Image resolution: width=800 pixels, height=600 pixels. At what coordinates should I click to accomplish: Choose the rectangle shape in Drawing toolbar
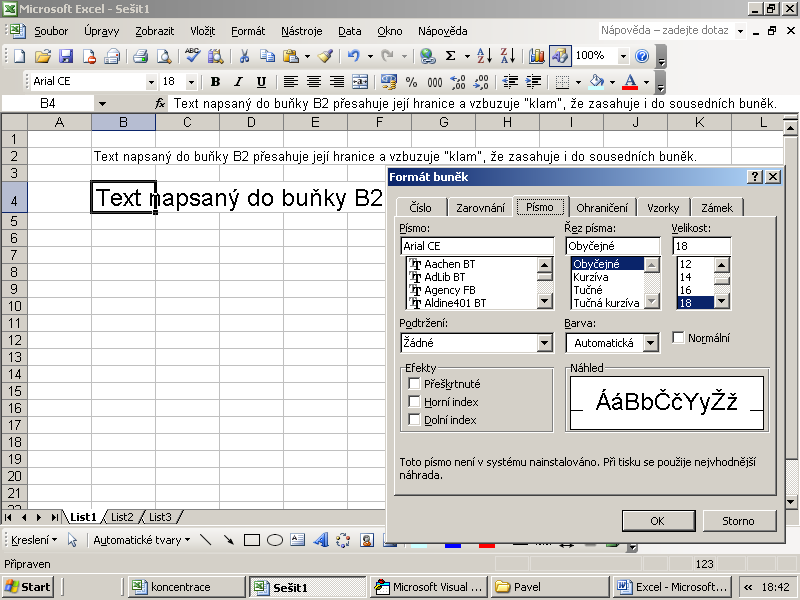[x=252, y=540]
